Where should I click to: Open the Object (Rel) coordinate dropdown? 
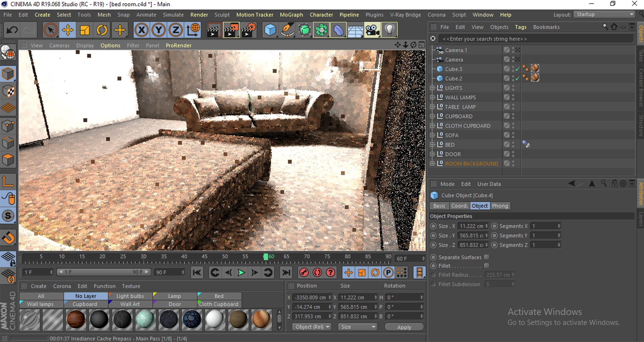tap(313, 327)
